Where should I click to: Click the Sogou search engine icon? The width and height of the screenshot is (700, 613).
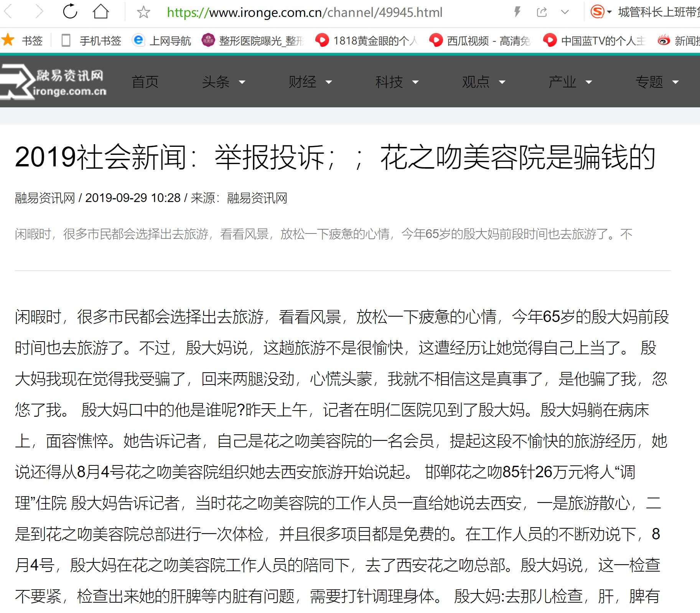pos(597,12)
